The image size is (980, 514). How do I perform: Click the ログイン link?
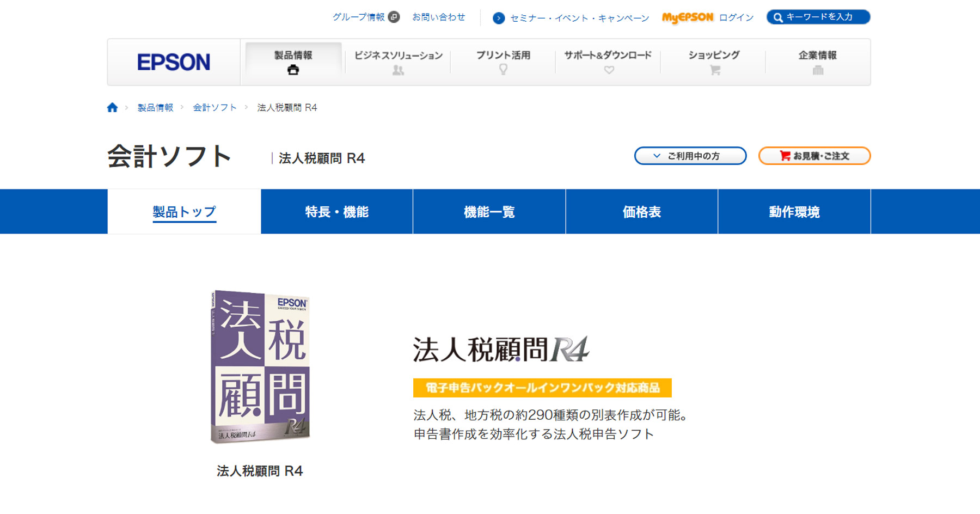pos(736,17)
